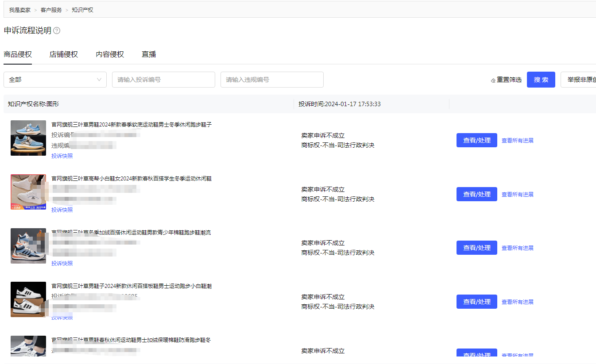
Task: Click product title 官网旗舰三叶草男鞋2024新款春季软底运动鞋
Action: 132,125
